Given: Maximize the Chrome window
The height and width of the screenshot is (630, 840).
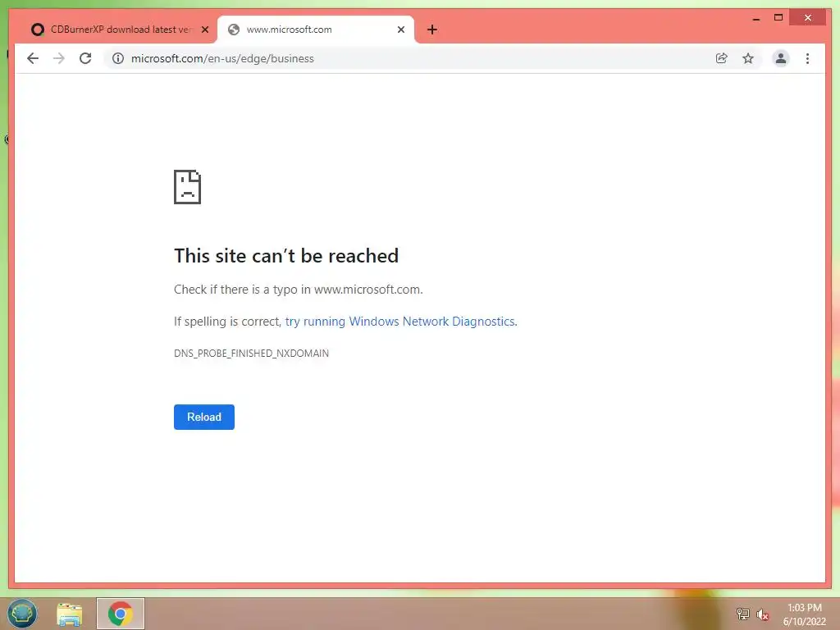Looking at the screenshot, I should click(778, 18).
